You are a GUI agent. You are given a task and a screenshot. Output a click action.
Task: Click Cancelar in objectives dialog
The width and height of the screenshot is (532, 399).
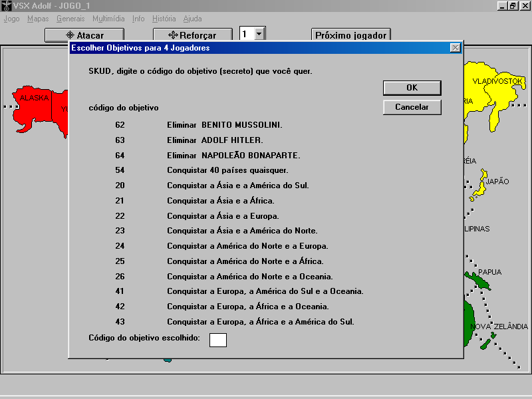(412, 107)
